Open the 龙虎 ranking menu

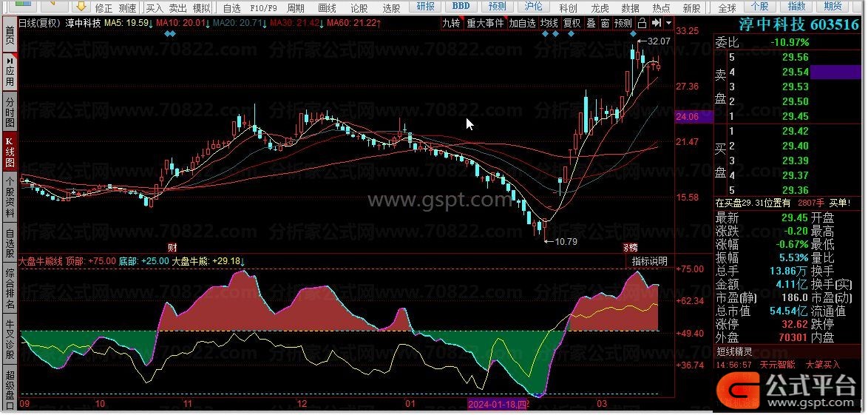point(600,7)
